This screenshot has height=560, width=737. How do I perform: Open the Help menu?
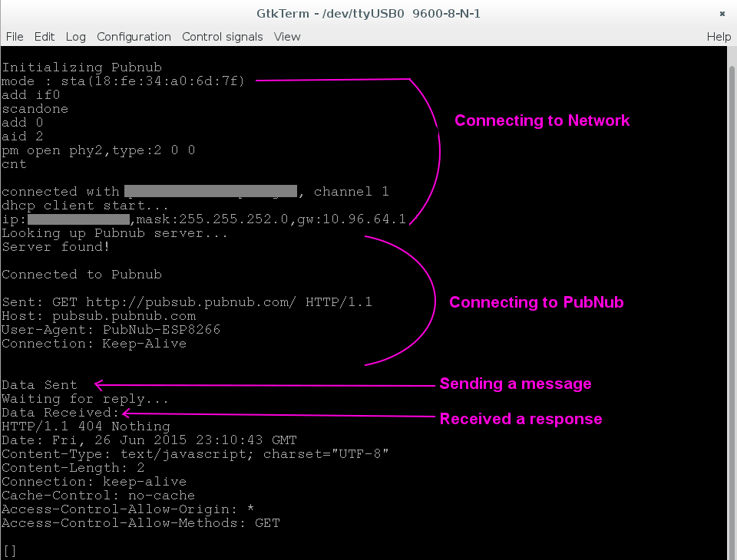[x=719, y=37]
